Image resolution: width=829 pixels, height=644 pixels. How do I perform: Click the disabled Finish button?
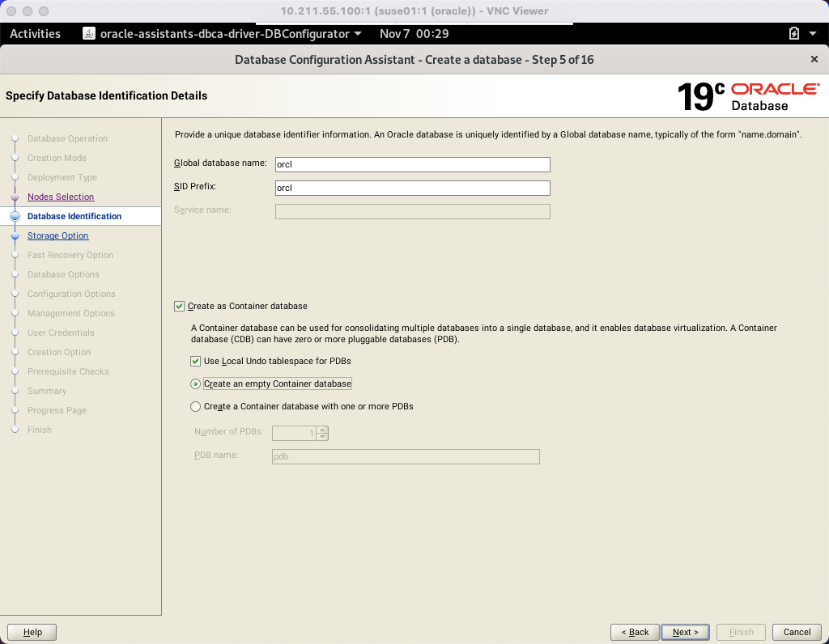742,632
